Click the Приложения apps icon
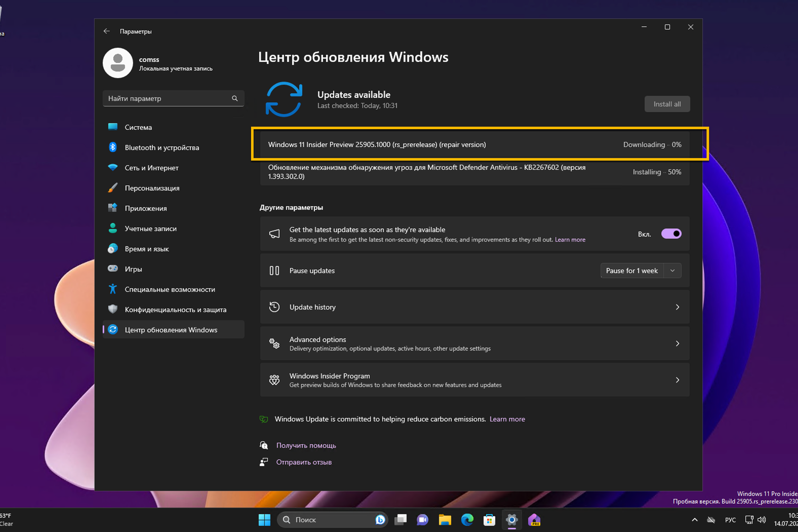 coord(113,207)
